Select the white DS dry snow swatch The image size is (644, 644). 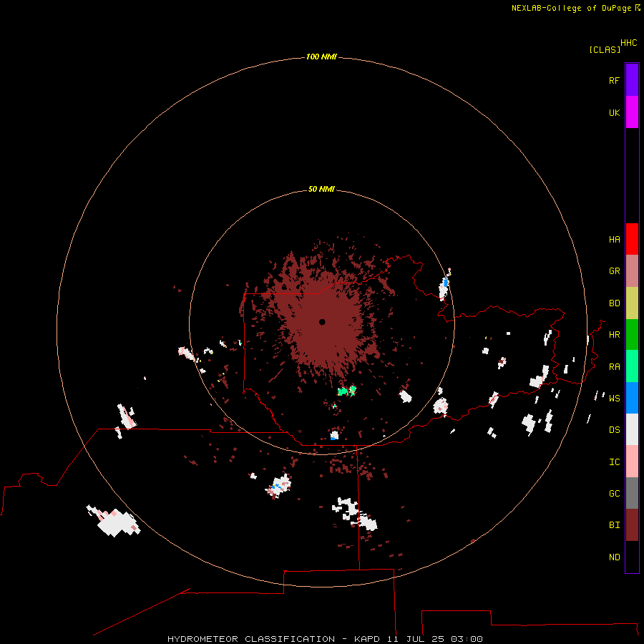[x=632, y=429]
